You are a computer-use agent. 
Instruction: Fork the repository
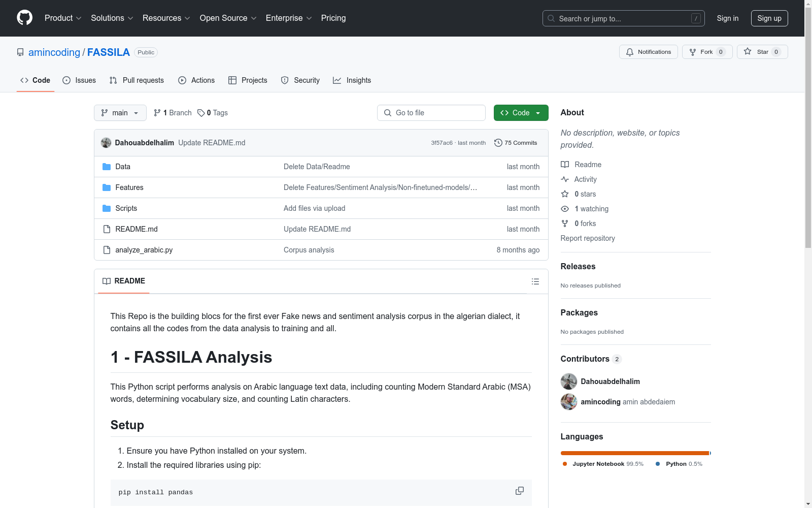coord(707,52)
